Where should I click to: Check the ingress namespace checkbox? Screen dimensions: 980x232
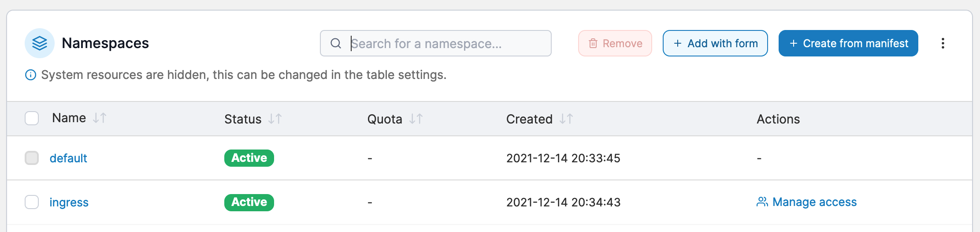click(x=32, y=202)
